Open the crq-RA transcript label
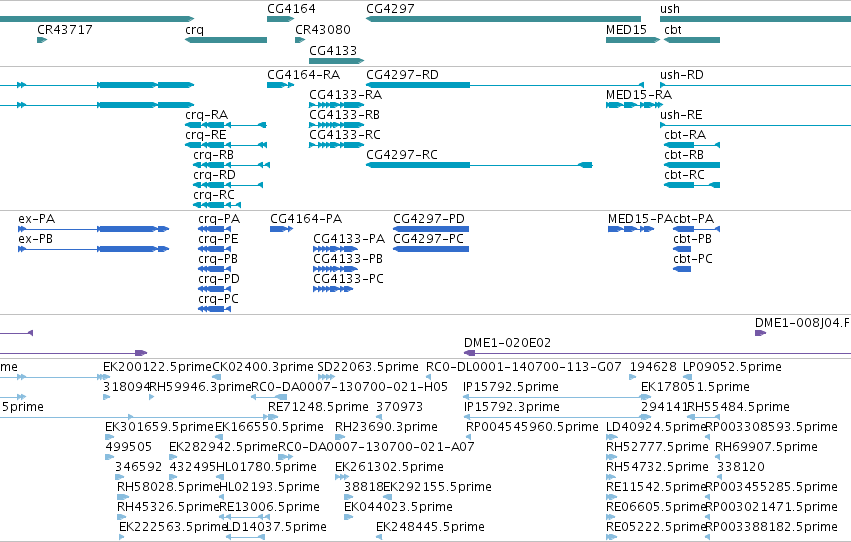Screen dimensions: 851x542 click(207, 114)
